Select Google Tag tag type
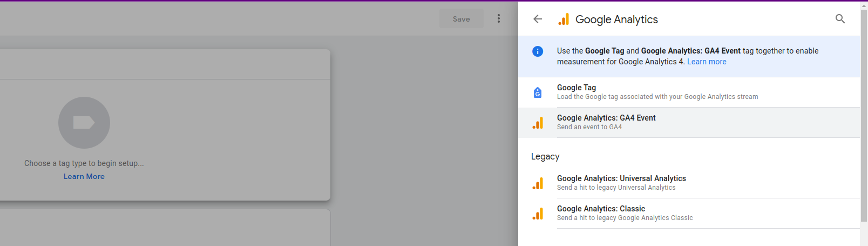The width and height of the screenshot is (868, 246). tap(689, 92)
